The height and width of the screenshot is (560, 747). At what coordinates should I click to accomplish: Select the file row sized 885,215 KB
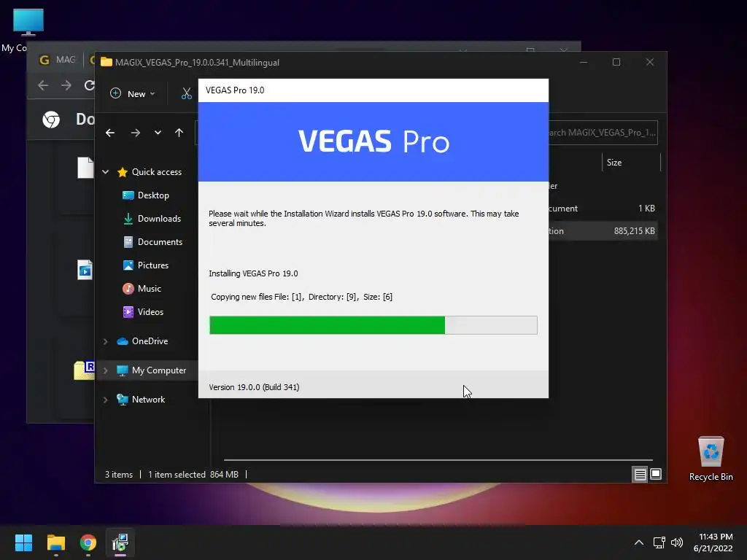pyautogui.click(x=603, y=231)
